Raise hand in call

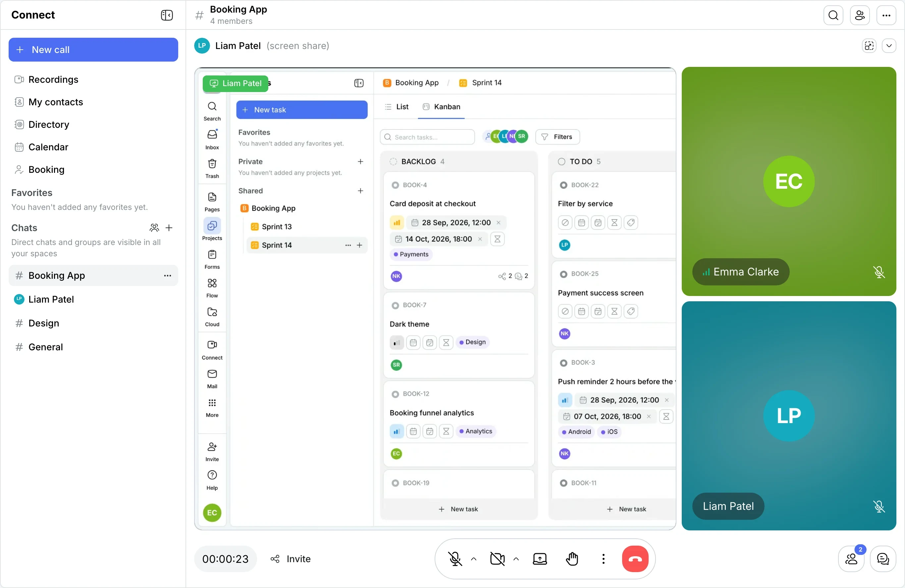(571, 559)
